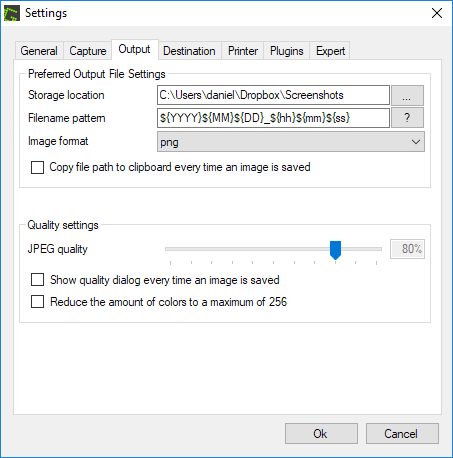Close the Settings window
The image size is (453, 458).
pos(437,13)
